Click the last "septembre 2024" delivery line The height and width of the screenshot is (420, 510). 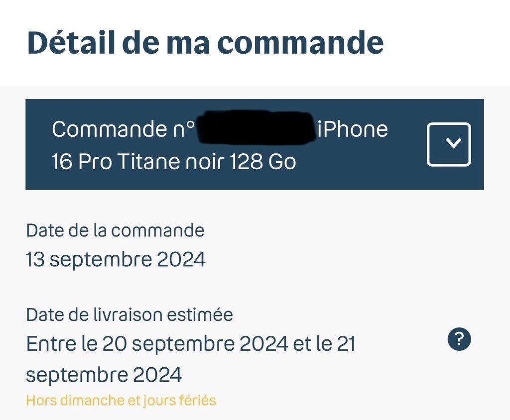[104, 375]
